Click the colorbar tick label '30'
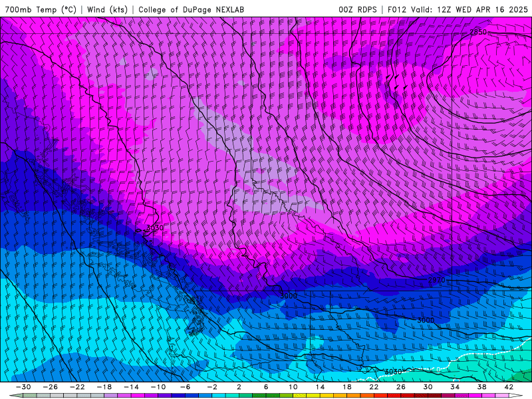The width and height of the screenshot is (532, 399). pyautogui.click(x=428, y=387)
